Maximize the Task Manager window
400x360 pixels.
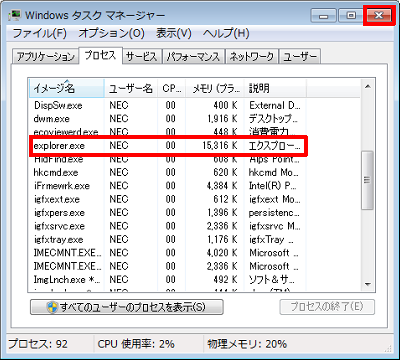click(351, 15)
